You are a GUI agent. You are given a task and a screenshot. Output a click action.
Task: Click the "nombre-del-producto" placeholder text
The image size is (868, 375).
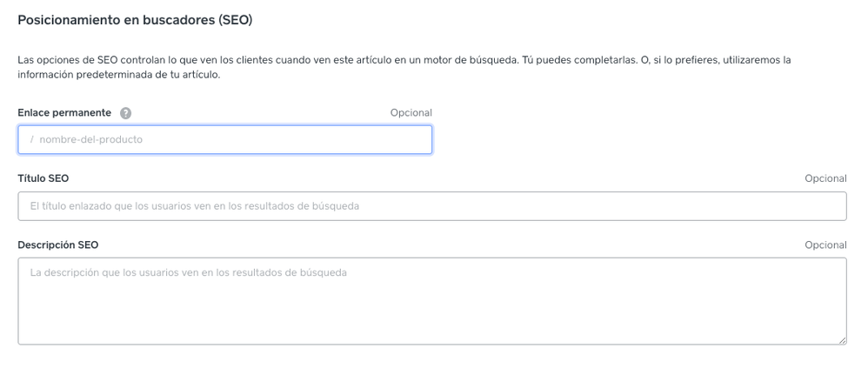click(x=90, y=140)
